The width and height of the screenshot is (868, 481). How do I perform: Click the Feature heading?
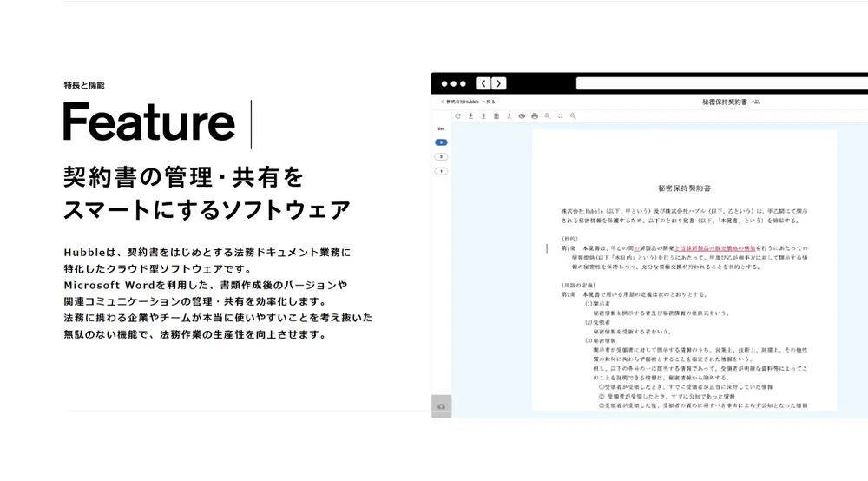(149, 123)
